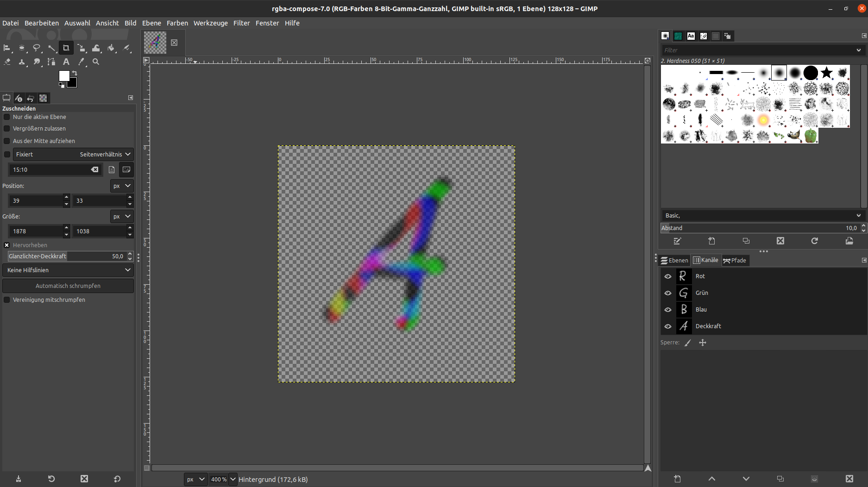Enable 'Aus der Mitte aufziehen' checkbox
The width and height of the screenshot is (868, 487).
coord(7,141)
